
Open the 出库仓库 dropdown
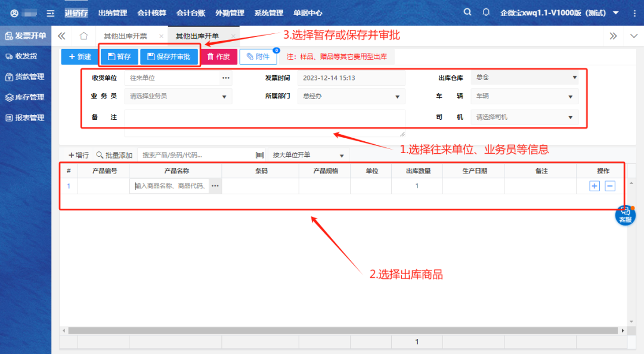(x=525, y=77)
